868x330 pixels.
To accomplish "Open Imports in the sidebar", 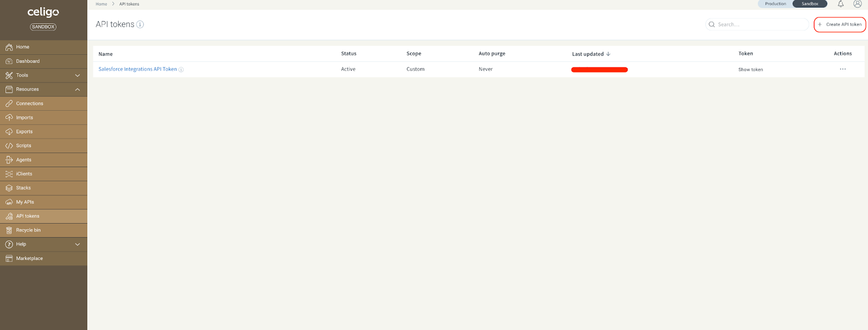I will click(43, 118).
